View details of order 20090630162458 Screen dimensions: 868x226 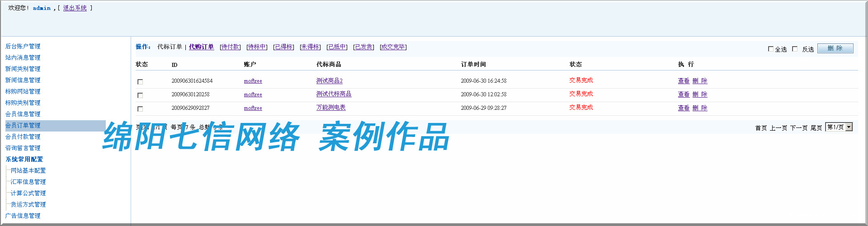point(684,81)
